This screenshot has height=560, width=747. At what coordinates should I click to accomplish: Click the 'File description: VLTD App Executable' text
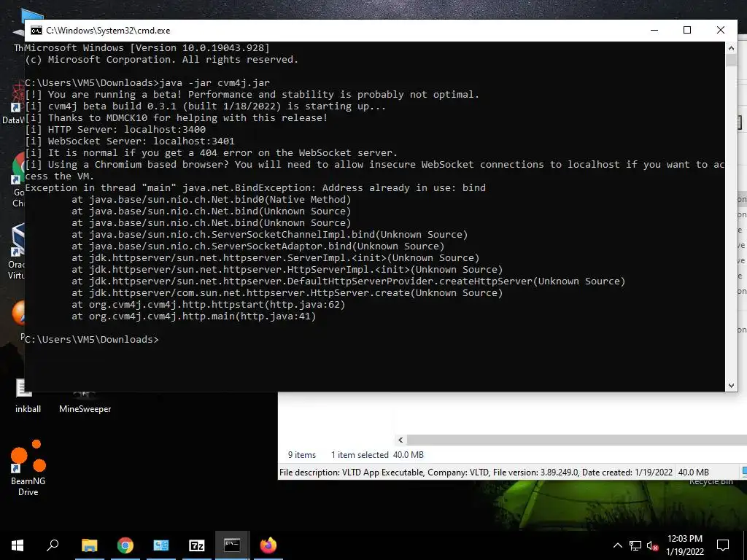[x=352, y=472]
